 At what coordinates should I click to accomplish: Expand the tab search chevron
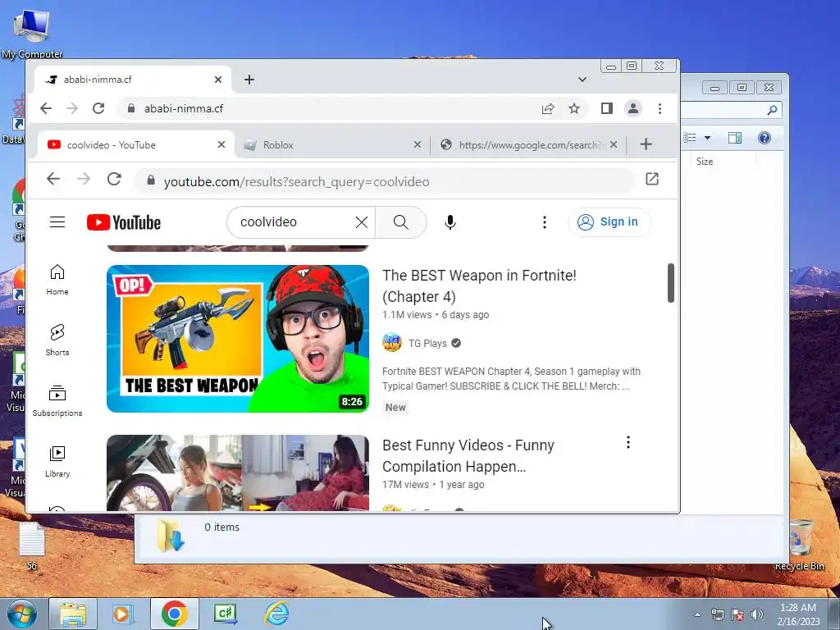[x=582, y=80]
